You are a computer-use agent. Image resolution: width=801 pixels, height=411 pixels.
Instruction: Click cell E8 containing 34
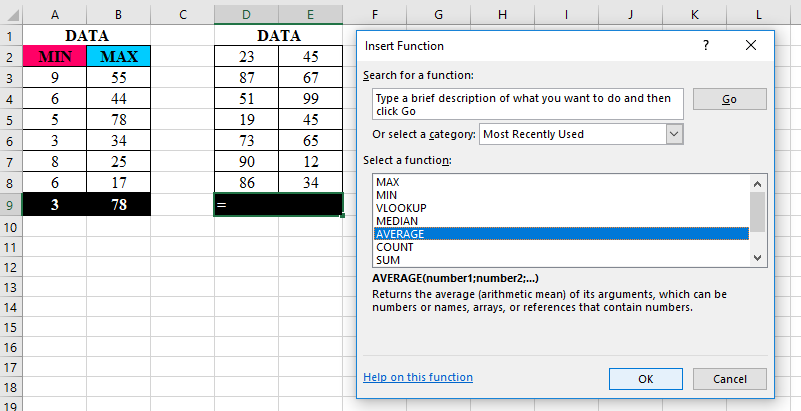(x=311, y=182)
